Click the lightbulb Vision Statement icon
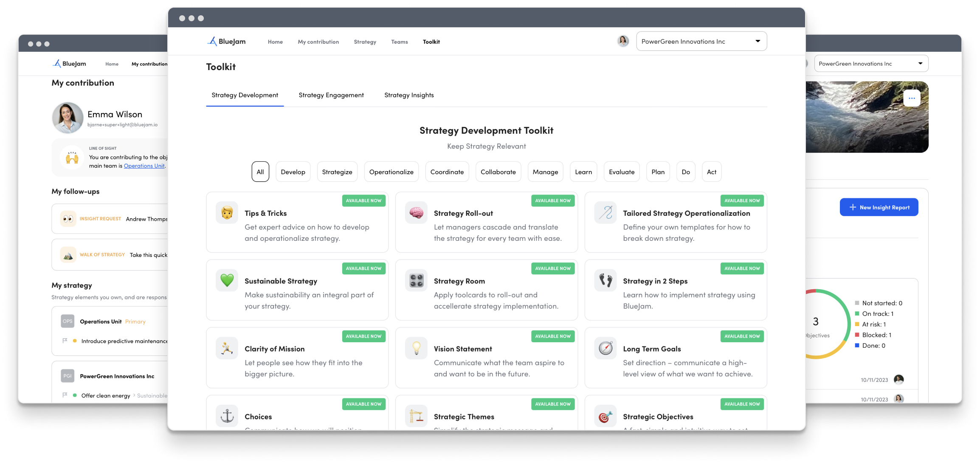 416,348
